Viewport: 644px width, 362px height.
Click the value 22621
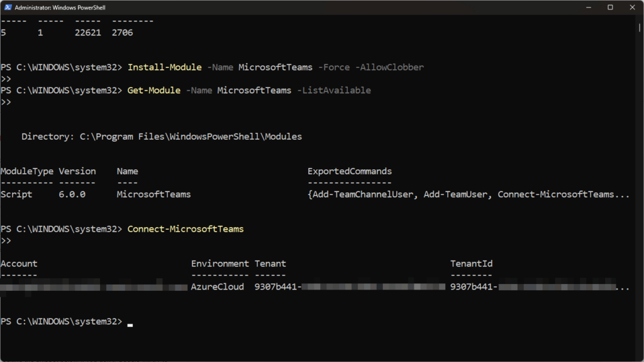(88, 33)
